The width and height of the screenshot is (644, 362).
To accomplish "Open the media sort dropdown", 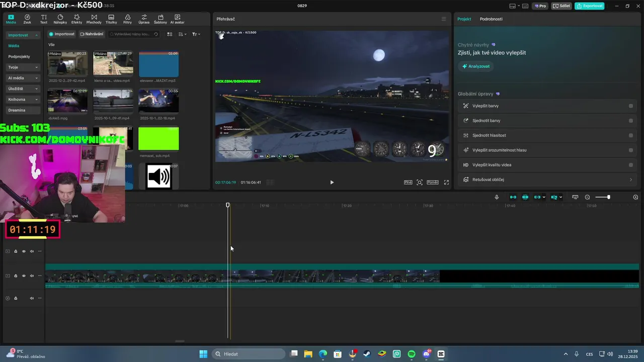I will pos(182,34).
